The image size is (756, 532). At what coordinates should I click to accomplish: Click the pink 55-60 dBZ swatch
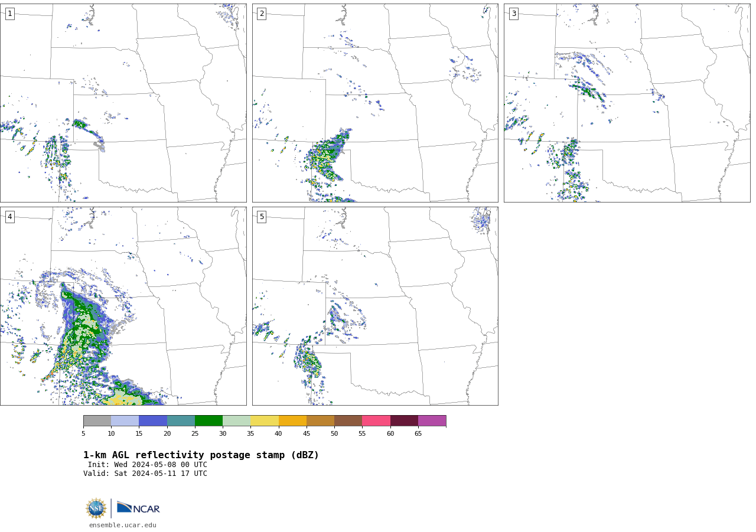[x=376, y=420]
